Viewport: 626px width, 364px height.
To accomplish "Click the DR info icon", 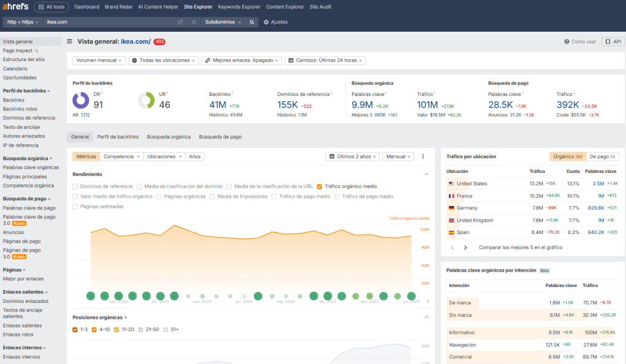I will tap(101, 93).
